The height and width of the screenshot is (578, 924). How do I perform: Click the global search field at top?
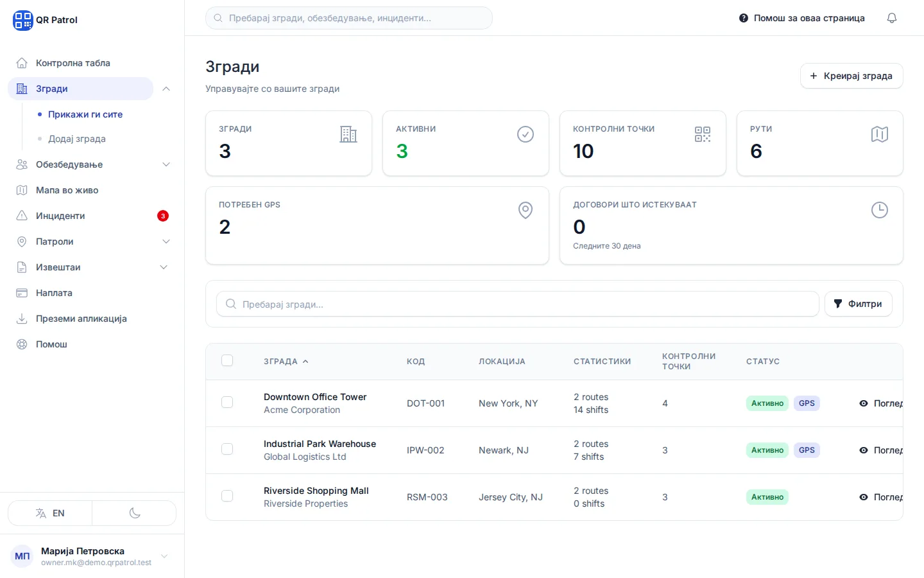tap(349, 18)
